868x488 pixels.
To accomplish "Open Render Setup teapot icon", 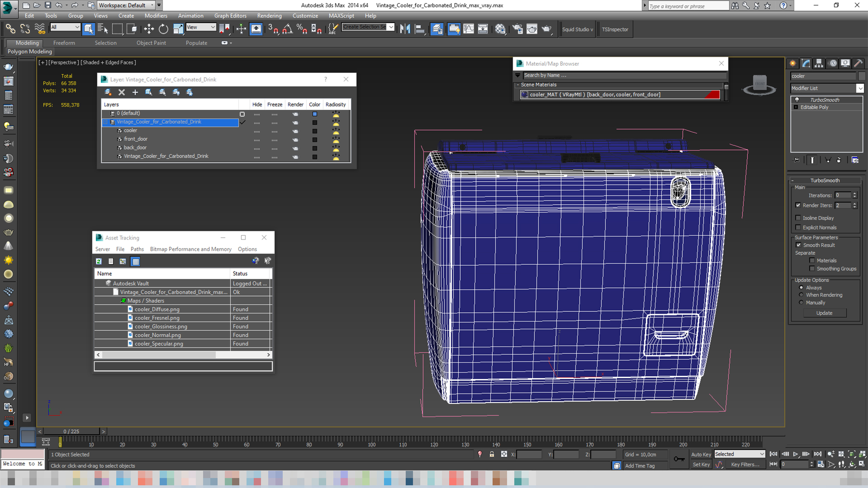I will click(518, 29).
